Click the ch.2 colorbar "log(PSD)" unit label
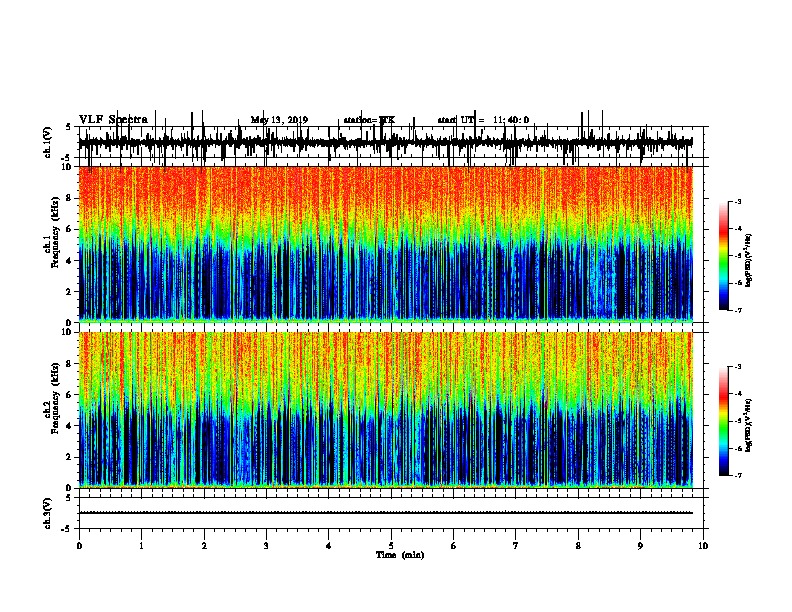This screenshot has width=792, height=612. tap(749, 426)
